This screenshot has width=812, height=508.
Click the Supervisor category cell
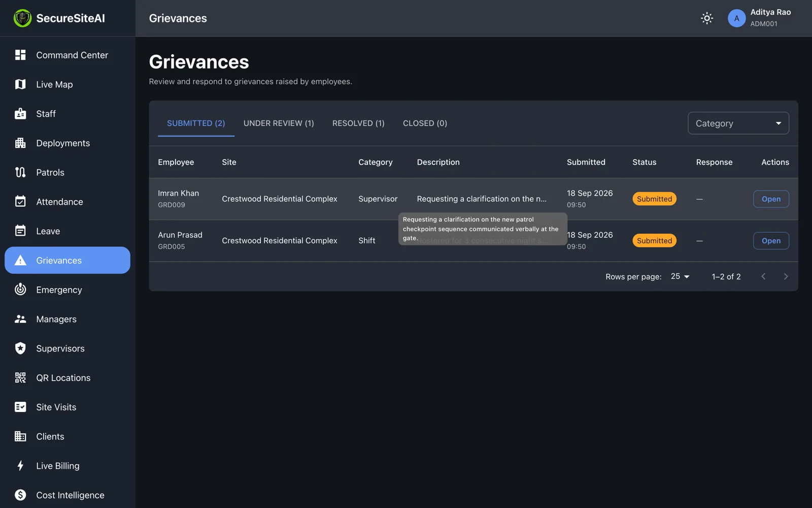(x=378, y=199)
